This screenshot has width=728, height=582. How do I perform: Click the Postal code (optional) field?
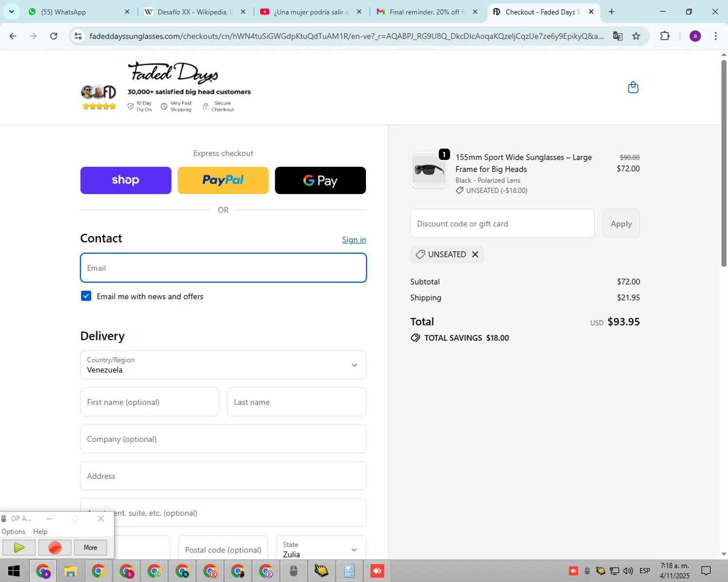tap(223, 549)
